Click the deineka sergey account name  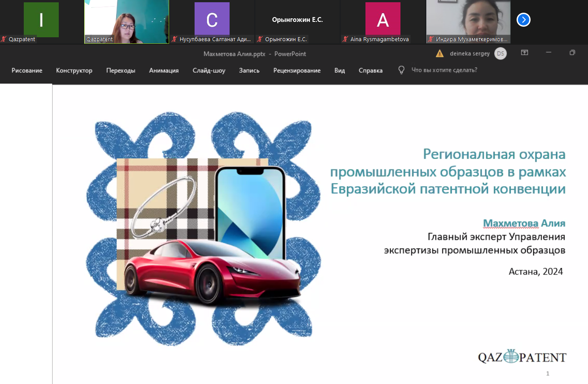[470, 53]
